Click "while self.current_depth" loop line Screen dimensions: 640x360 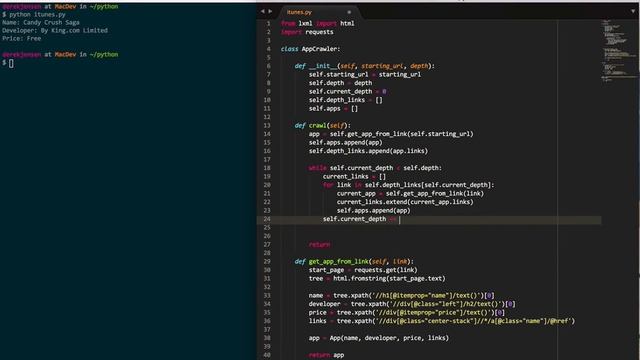(375, 168)
